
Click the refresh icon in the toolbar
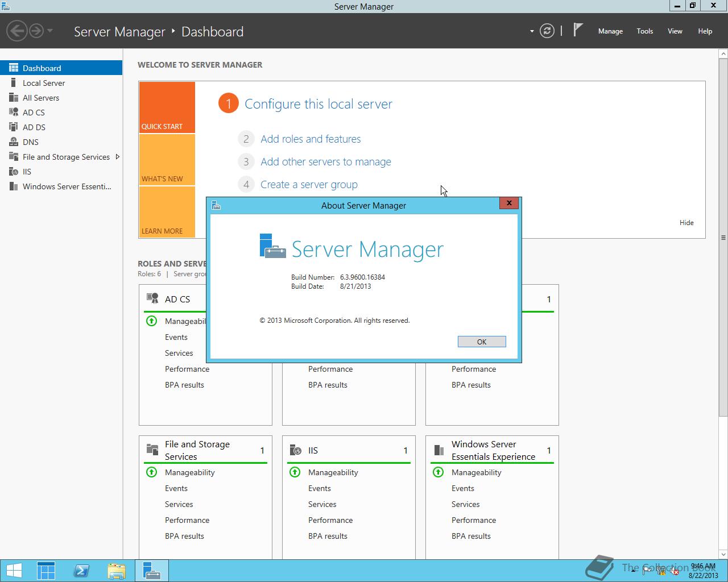[547, 31]
